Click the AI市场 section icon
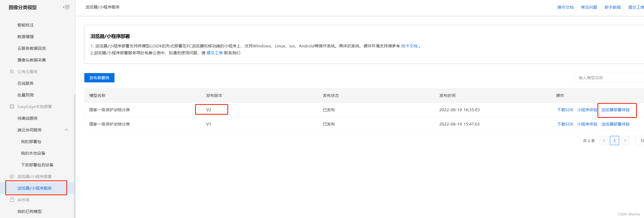 point(12,200)
